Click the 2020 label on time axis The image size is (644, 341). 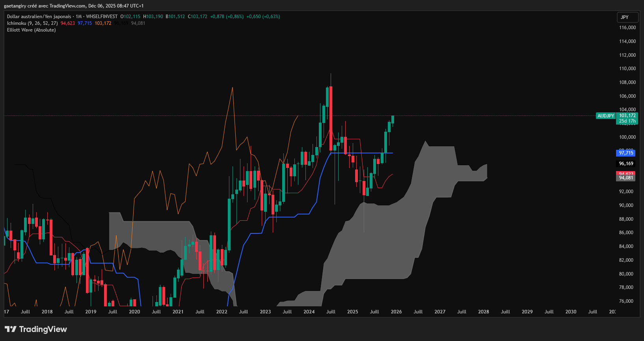pyautogui.click(x=134, y=312)
